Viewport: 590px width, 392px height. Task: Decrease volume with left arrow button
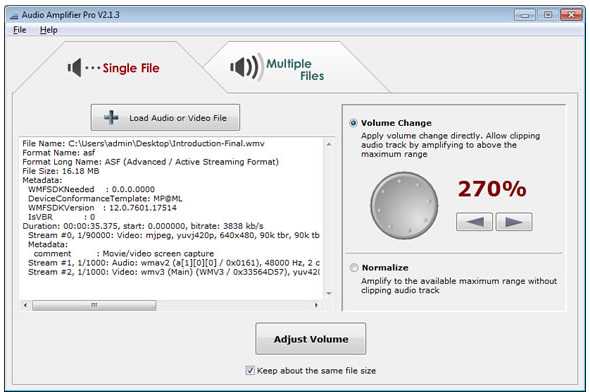click(x=474, y=222)
